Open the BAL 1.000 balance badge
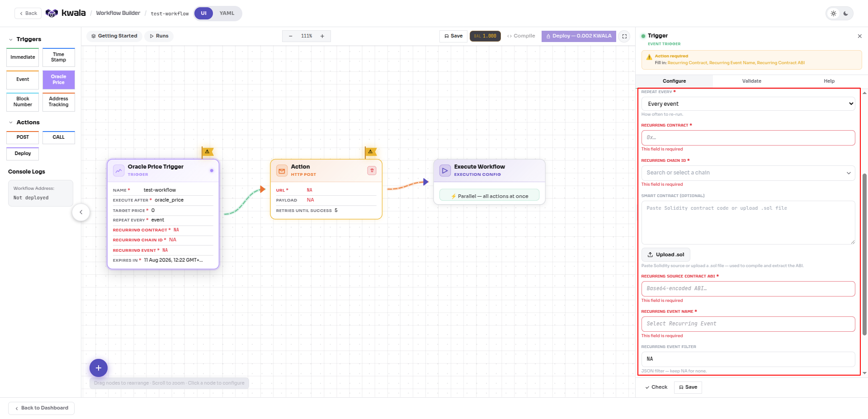The width and height of the screenshot is (868, 419). coord(485,36)
